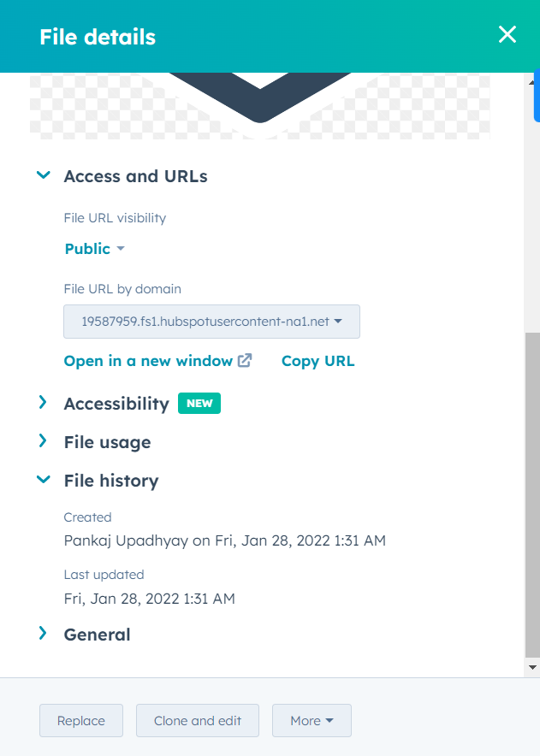This screenshot has height=756, width=540.
Task: Click the Replace button
Action: (x=80, y=720)
